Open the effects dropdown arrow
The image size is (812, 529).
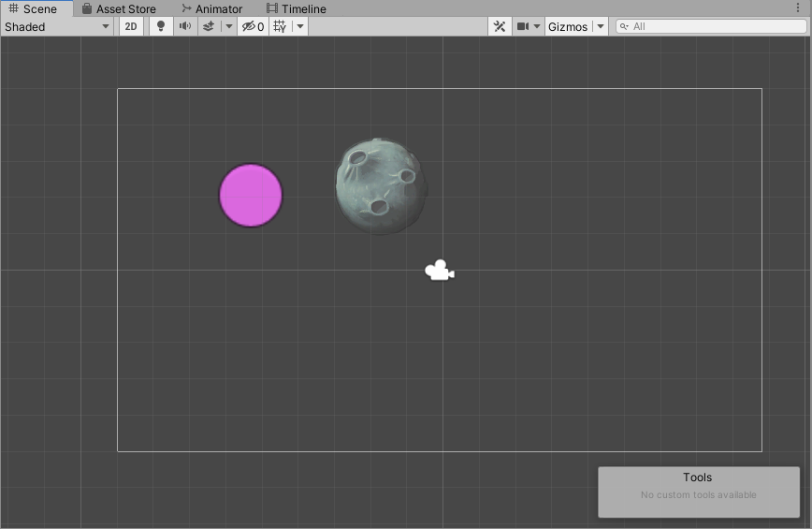click(x=229, y=26)
